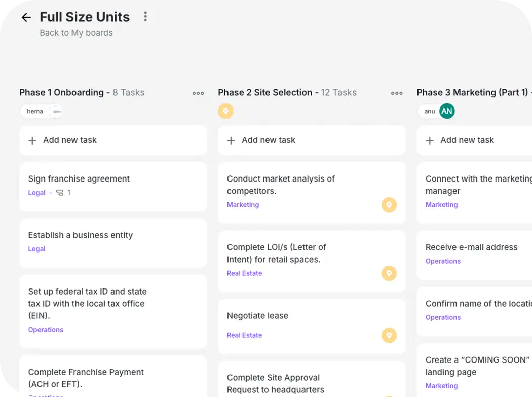The image size is (532, 397).
Task: Add new task in Phase 2 Site Selection
Action: pos(312,140)
